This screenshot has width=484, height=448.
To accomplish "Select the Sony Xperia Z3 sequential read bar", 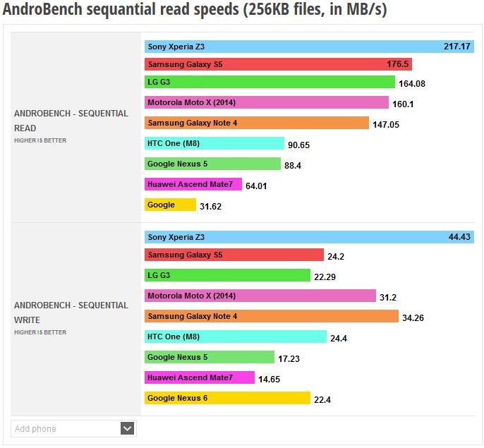I will (309, 47).
